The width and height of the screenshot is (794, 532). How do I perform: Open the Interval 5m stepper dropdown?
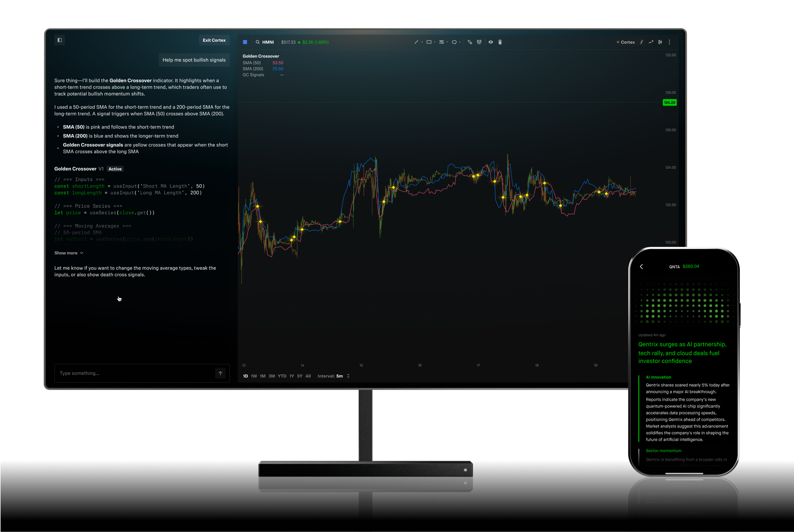pyautogui.click(x=348, y=376)
